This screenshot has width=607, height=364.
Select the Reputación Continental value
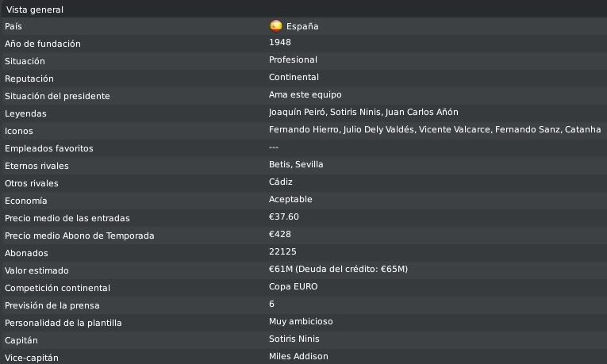[294, 78]
